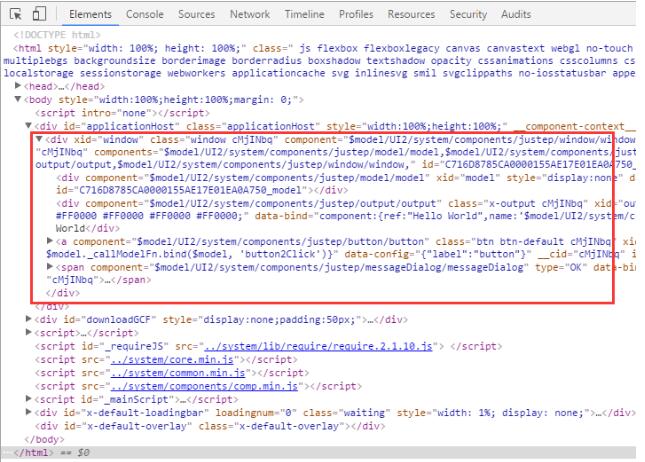Select the script intro="none" row

(x=122, y=113)
